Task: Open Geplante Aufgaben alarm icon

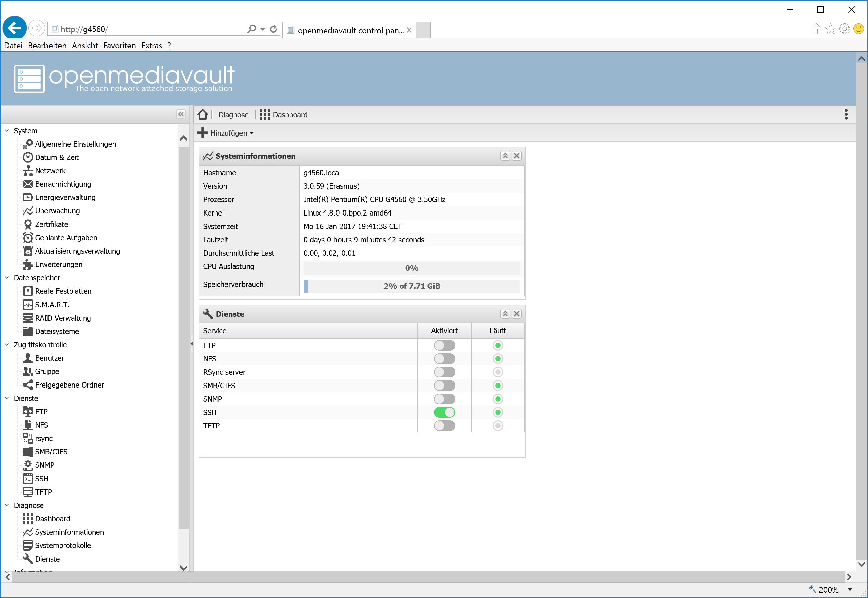Action: tap(28, 238)
